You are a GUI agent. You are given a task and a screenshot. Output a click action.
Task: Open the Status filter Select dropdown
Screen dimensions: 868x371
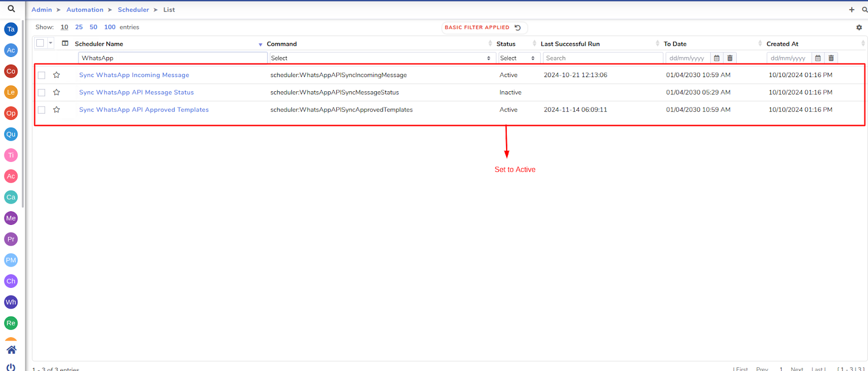click(518, 58)
